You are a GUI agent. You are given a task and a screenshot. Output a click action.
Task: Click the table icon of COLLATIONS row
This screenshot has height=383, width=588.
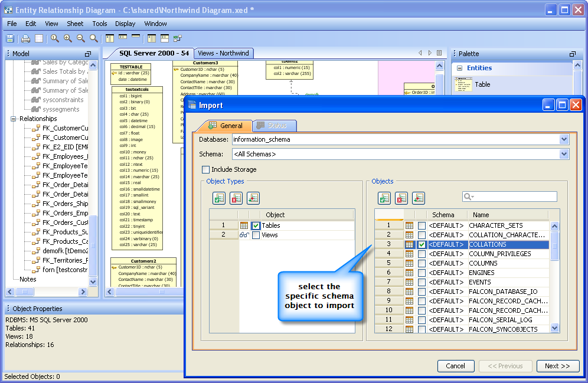click(409, 244)
